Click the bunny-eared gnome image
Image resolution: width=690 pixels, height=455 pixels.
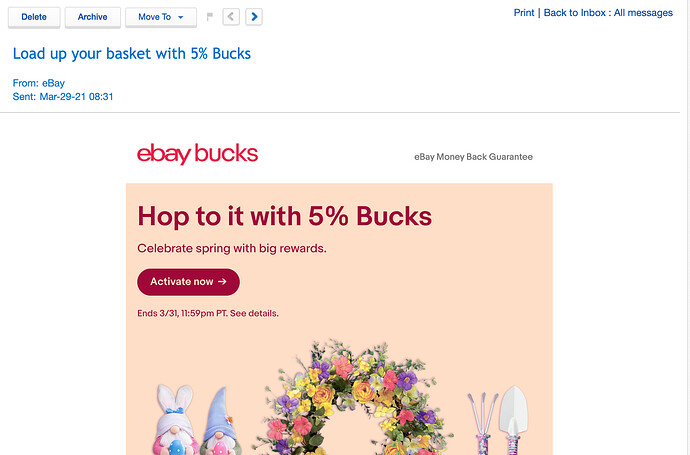pyautogui.click(x=174, y=420)
